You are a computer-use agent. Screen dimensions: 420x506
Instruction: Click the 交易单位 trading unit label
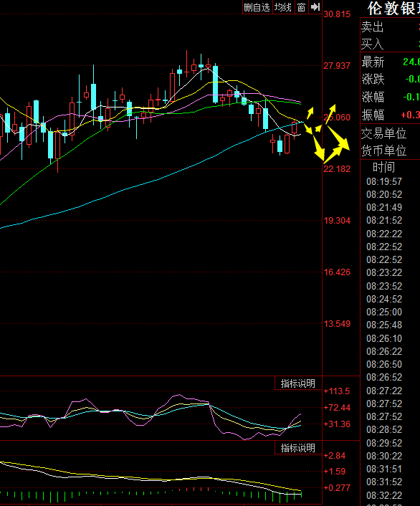pyautogui.click(x=383, y=133)
